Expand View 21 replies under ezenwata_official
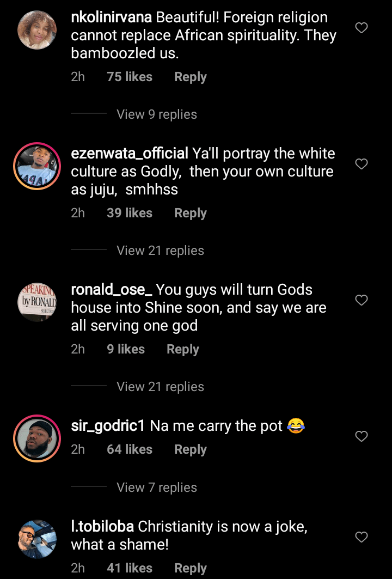392x579 pixels. 160,251
